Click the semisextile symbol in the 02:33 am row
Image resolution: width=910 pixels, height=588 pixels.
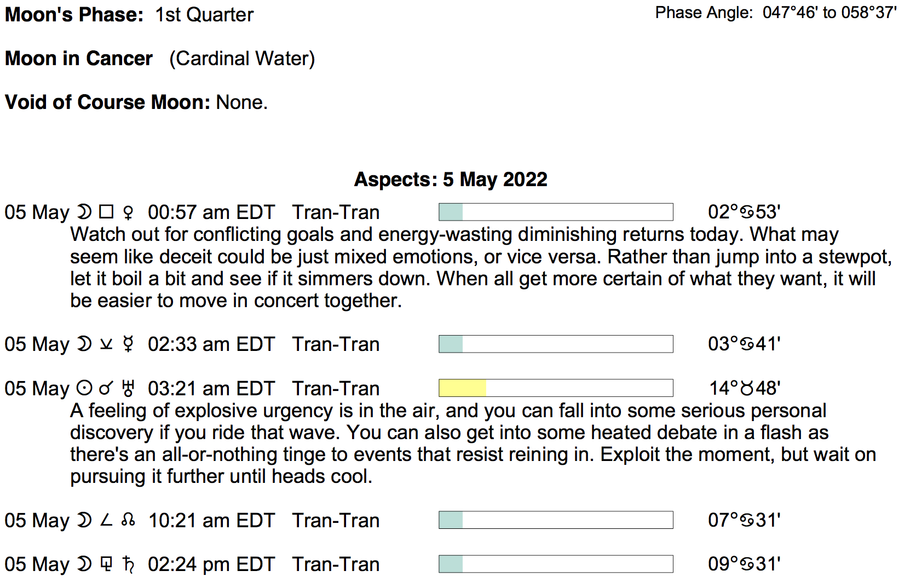pos(106,344)
